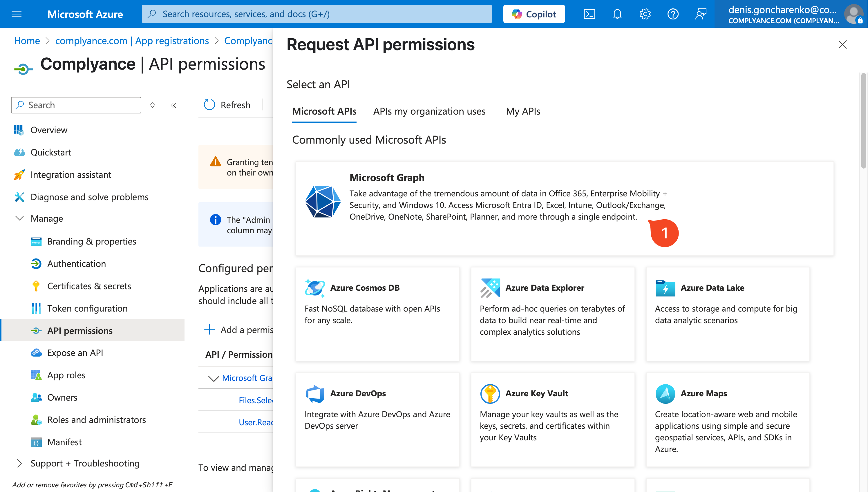Open portal settings gear
Image resolution: width=868 pixels, height=492 pixels.
[645, 14]
